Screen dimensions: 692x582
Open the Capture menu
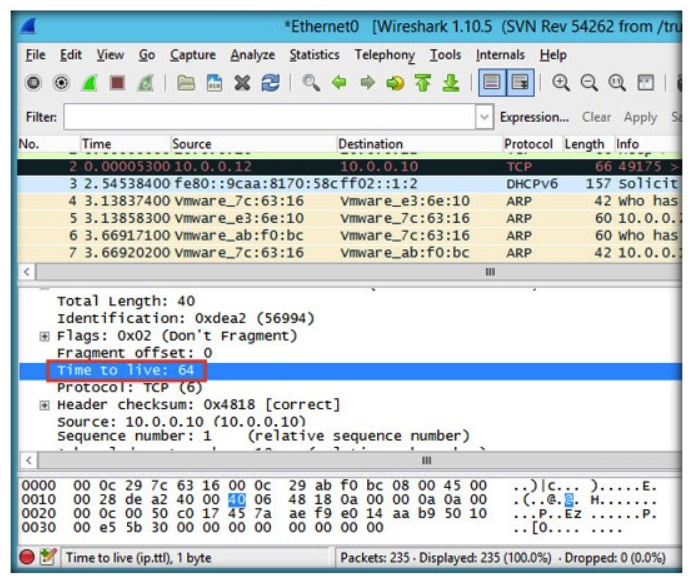193,55
